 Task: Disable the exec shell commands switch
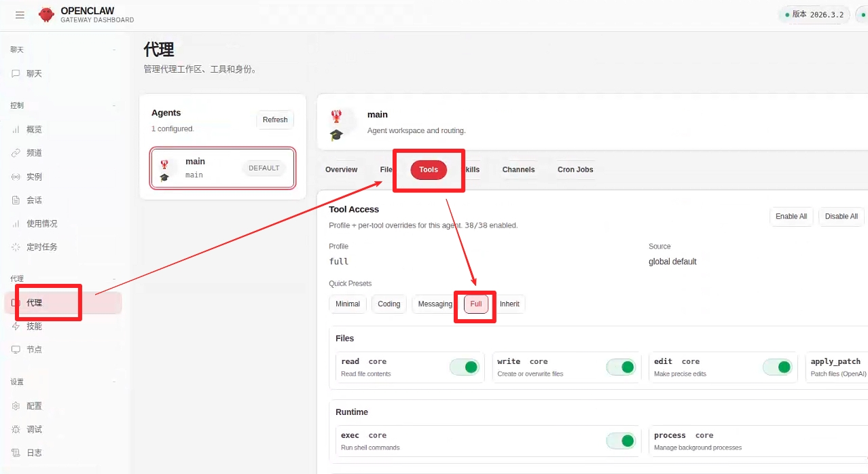(621, 441)
